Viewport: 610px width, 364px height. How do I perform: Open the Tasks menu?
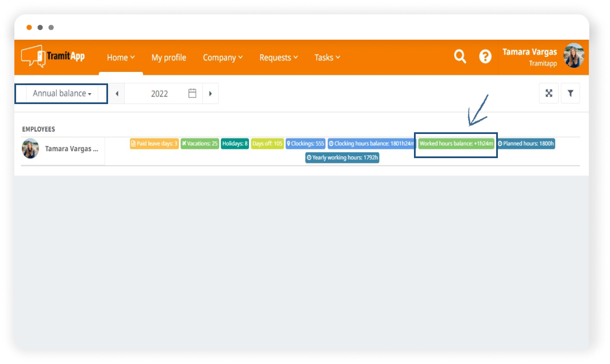tap(327, 58)
